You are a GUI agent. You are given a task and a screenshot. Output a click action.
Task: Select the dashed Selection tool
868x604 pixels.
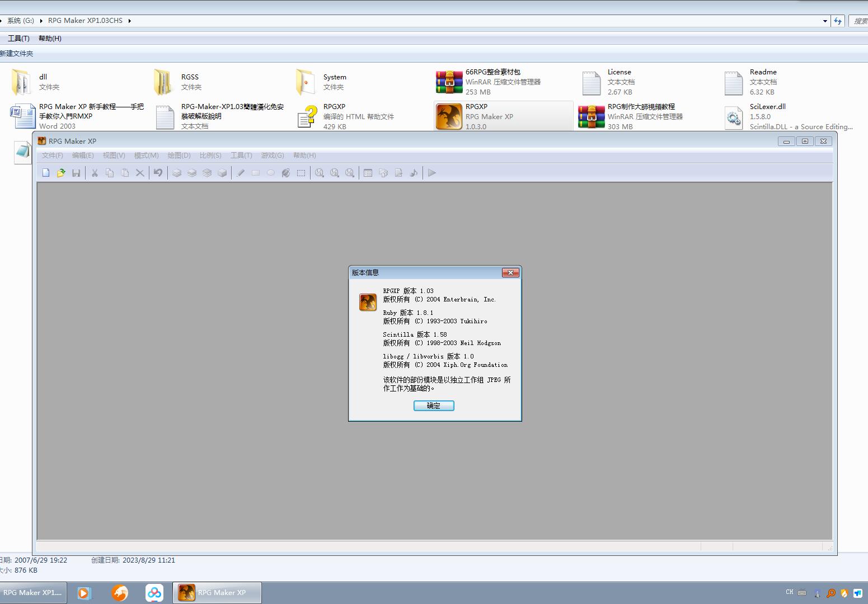301,173
